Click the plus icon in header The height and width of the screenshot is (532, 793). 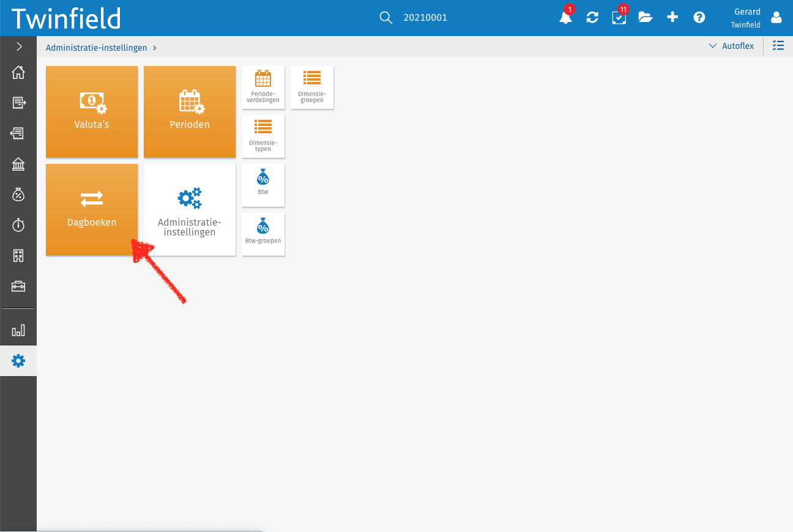point(672,18)
